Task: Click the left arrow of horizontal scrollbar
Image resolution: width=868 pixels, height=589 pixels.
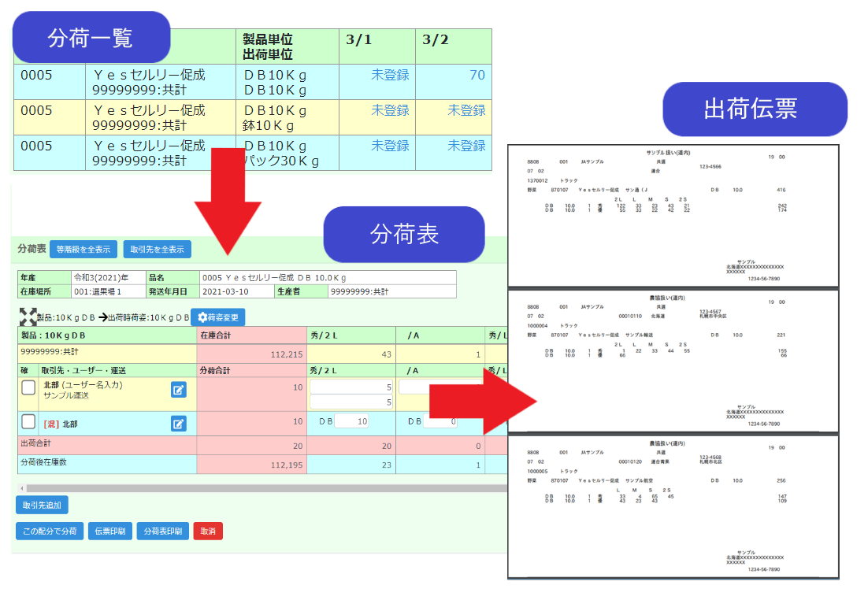Action: pyautogui.click(x=21, y=488)
